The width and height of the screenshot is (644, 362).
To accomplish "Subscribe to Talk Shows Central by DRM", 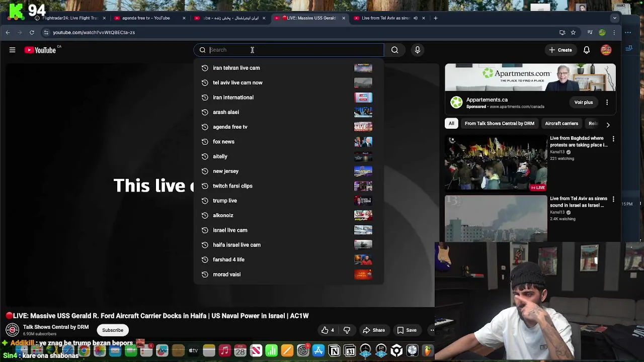I will [113, 330].
